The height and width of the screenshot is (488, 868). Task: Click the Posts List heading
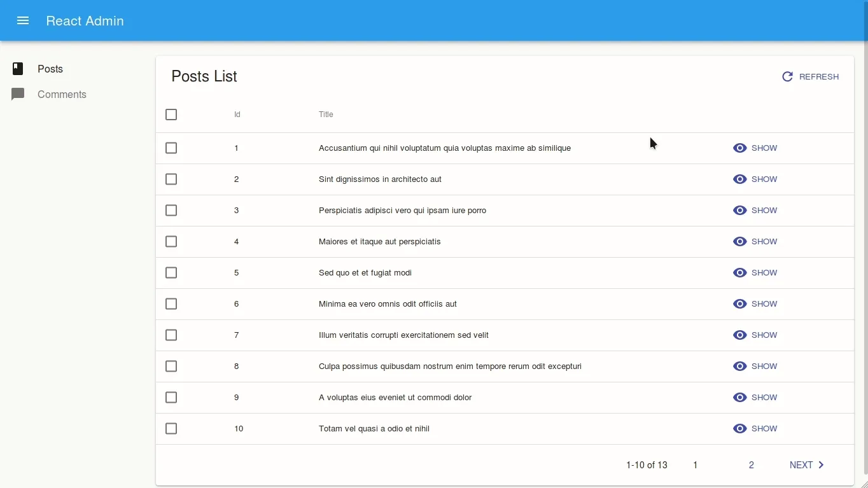pos(204,76)
